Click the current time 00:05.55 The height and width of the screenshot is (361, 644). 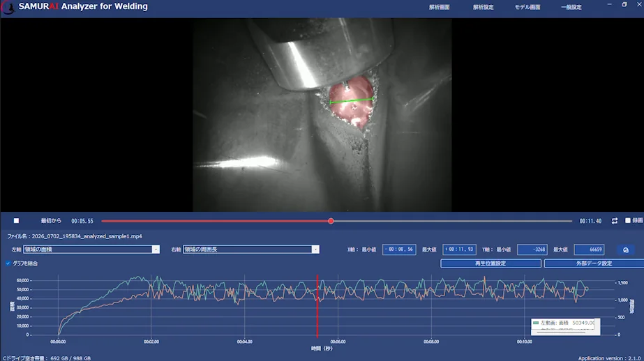click(x=82, y=221)
